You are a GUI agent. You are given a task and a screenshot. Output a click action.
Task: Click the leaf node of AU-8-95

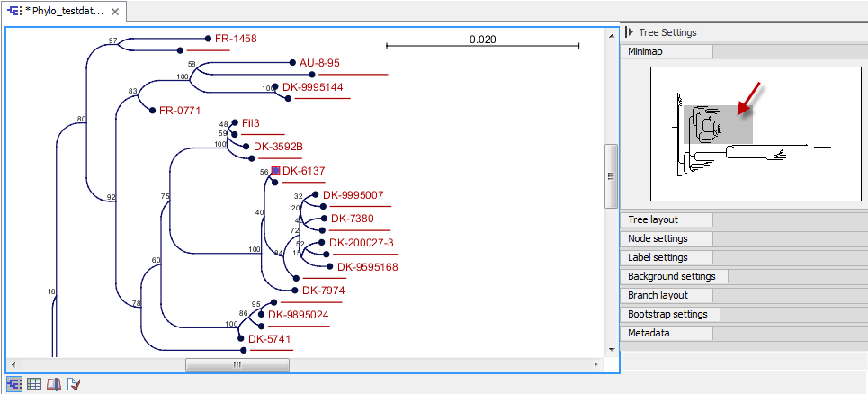tap(291, 63)
